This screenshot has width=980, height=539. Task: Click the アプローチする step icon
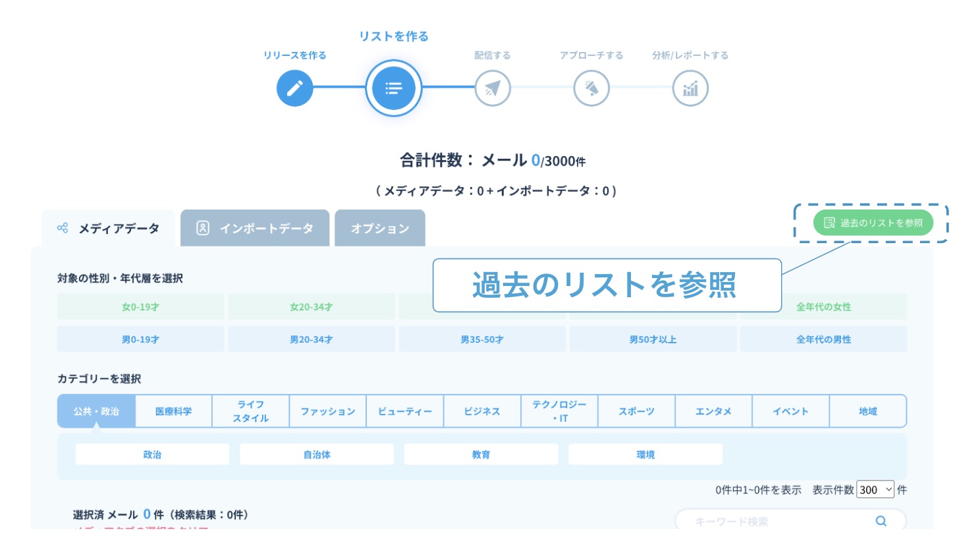click(591, 88)
